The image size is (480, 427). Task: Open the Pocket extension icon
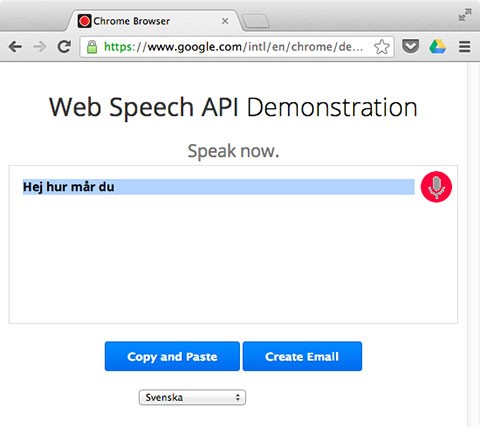(x=410, y=46)
